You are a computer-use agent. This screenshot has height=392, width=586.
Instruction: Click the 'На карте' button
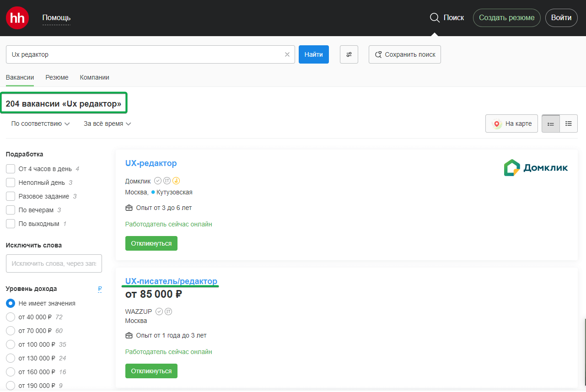pyautogui.click(x=511, y=124)
